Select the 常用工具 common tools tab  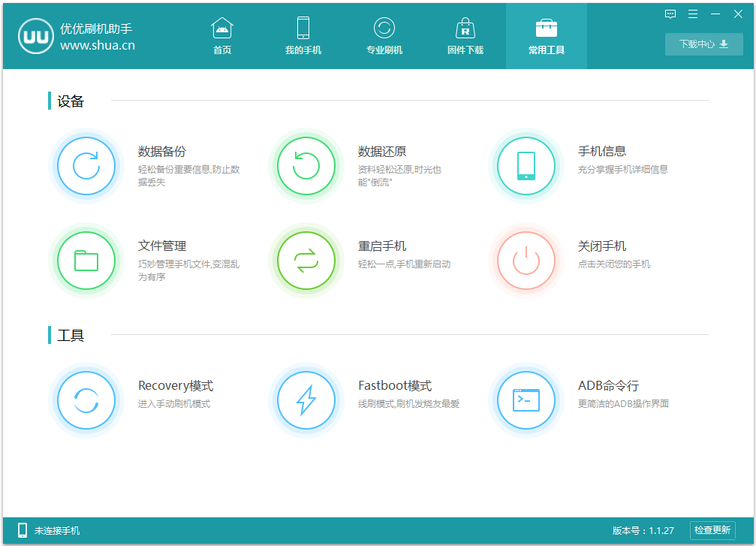[546, 35]
